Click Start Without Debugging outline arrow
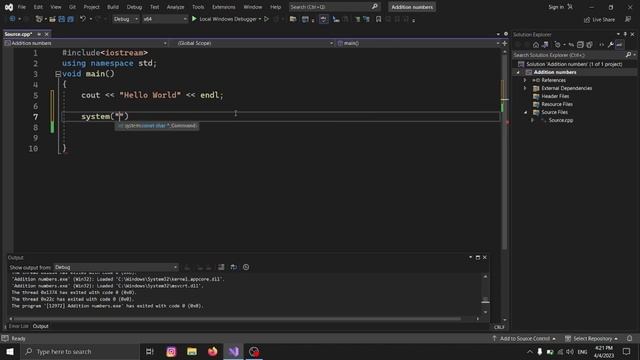Image resolution: width=640 pixels, height=360 pixels. (x=267, y=19)
